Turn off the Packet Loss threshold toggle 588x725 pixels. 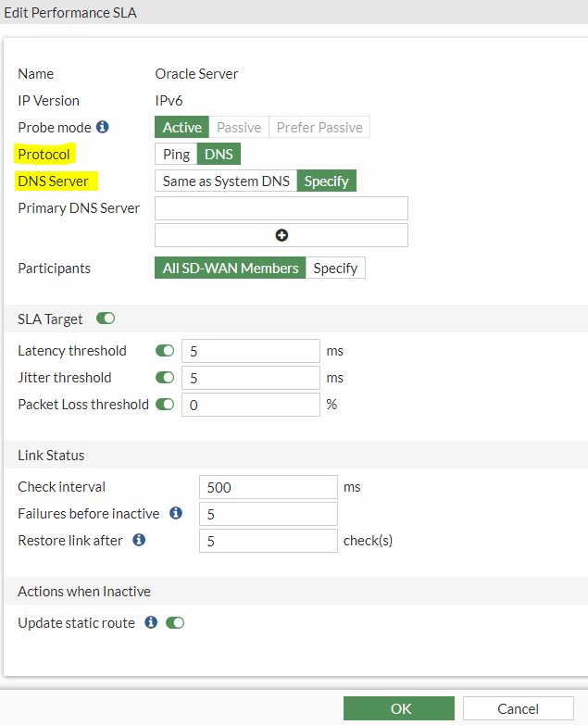pyautogui.click(x=165, y=405)
